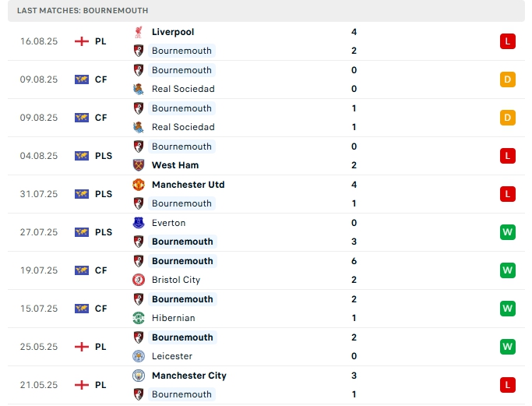Click the 31.07.25 match date
Viewport: 532px width, 406px height.
39,194
